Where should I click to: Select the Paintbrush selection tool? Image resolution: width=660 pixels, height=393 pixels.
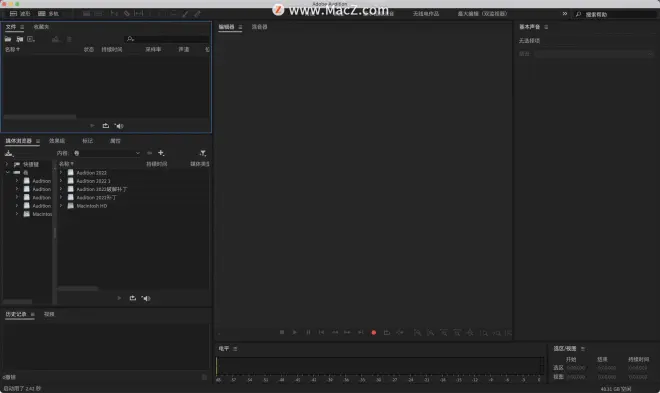point(185,14)
